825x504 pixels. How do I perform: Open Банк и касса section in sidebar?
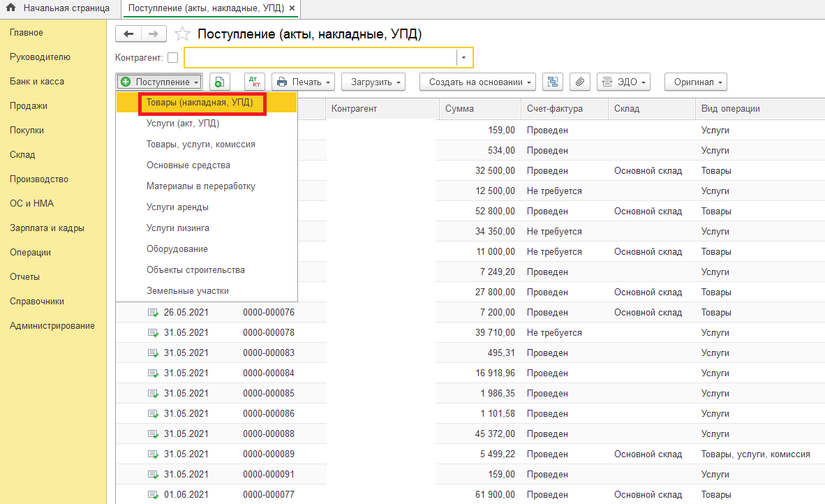(x=37, y=82)
